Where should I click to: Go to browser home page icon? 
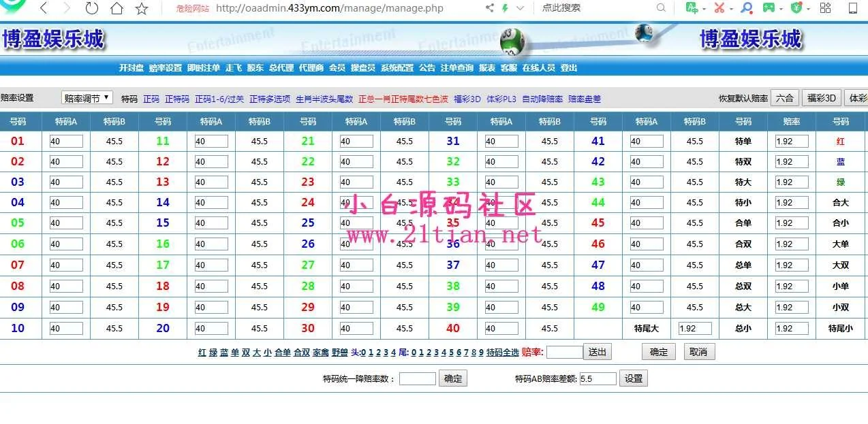pos(117,9)
